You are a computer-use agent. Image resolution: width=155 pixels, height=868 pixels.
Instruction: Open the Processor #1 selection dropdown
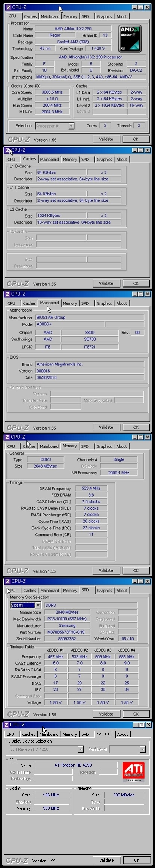(x=71, y=126)
